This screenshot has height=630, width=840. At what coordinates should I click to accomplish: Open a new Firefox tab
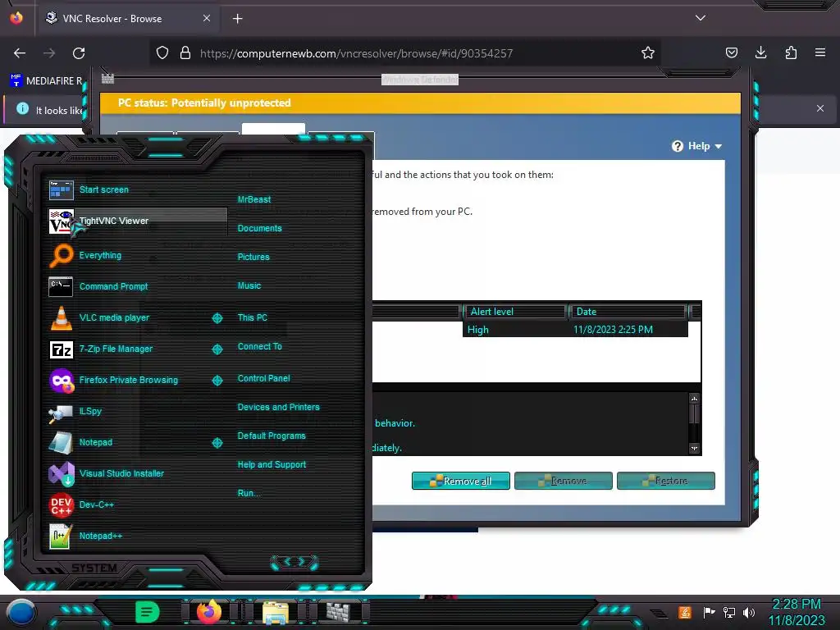(x=237, y=19)
